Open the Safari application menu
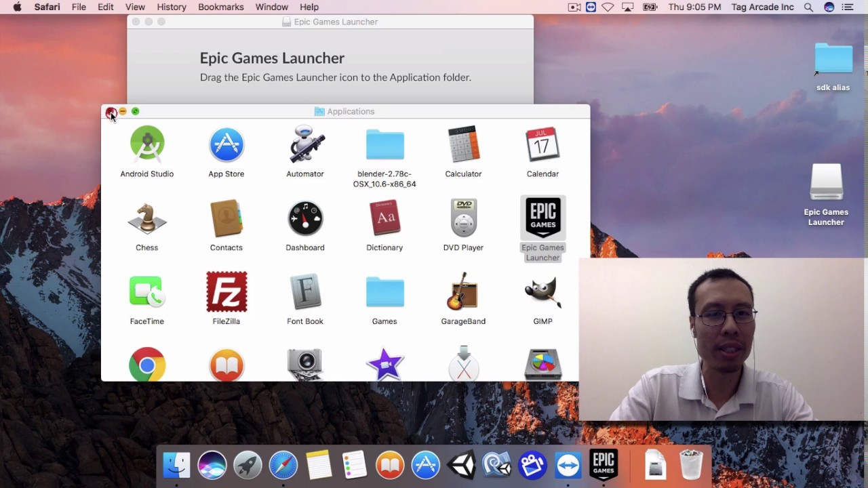This screenshot has width=868, height=488. 47,7
